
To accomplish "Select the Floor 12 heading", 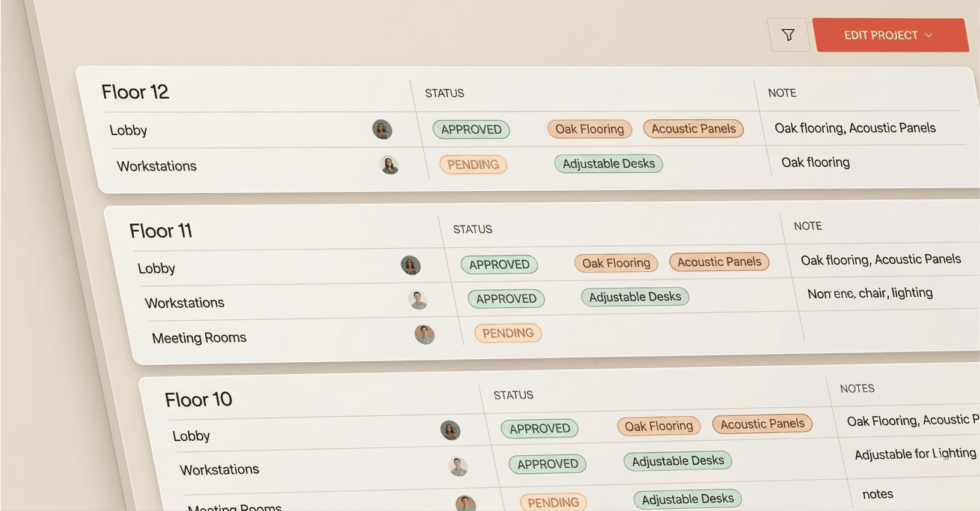I will click(135, 92).
